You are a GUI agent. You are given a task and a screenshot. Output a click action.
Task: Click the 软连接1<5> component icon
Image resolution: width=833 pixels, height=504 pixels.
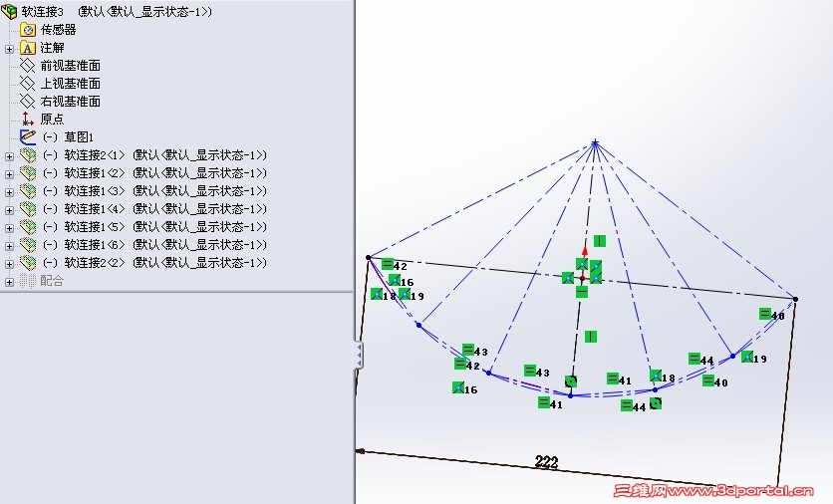(28, 227)
